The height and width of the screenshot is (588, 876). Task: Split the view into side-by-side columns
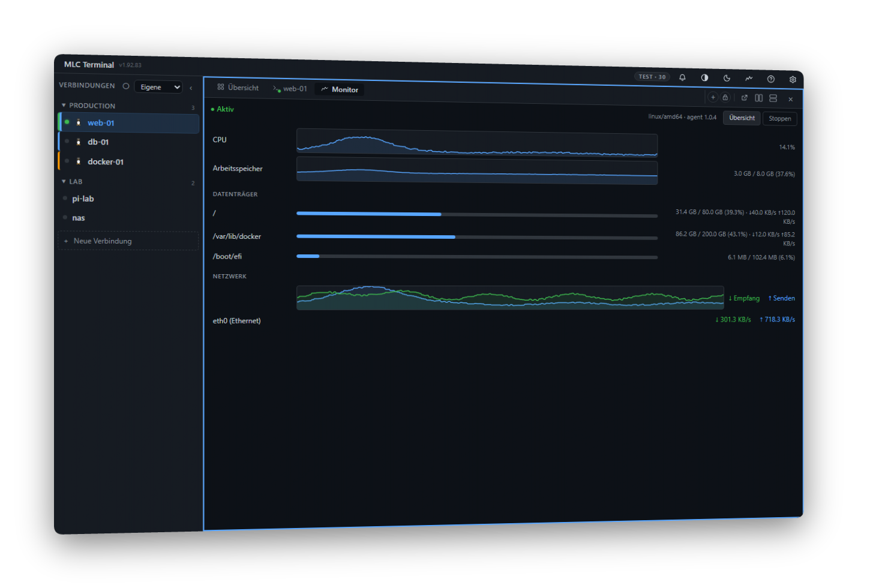click(759, 98)
